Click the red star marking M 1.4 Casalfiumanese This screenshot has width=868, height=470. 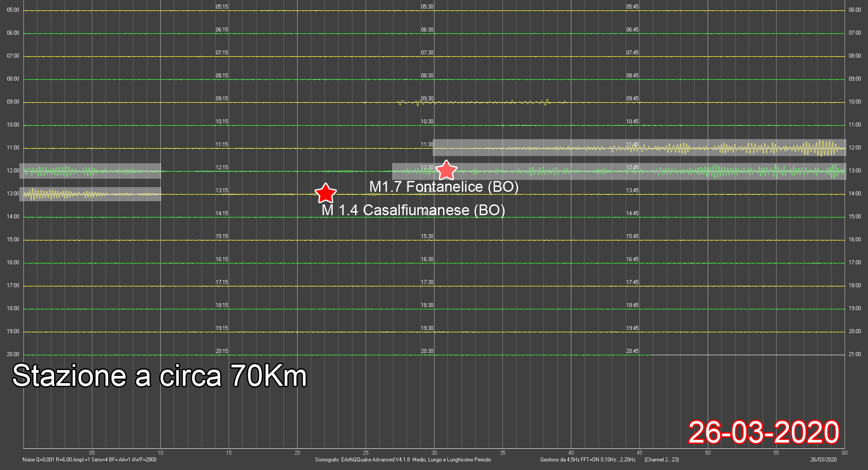(x=325, y=194)
